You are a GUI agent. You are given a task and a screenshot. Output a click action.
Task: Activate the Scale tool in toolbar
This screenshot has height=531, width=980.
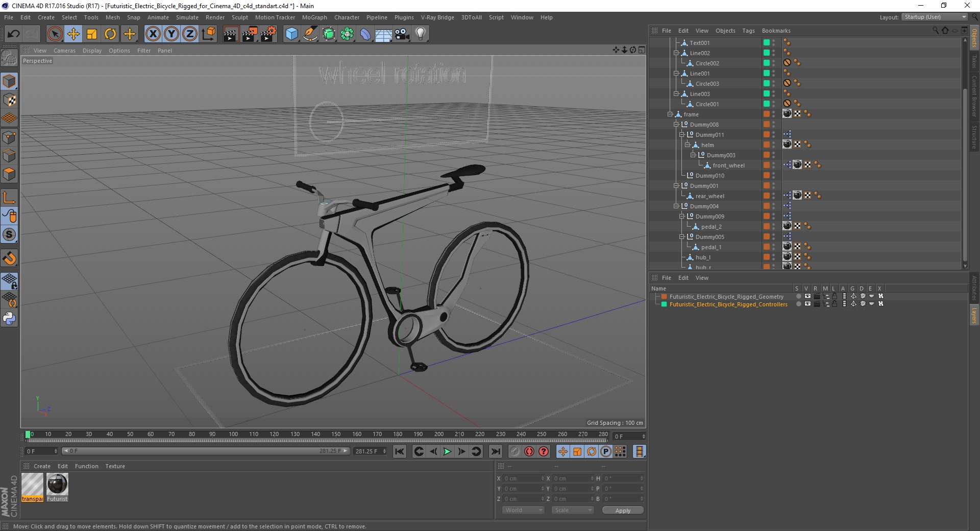click(92, 34)
